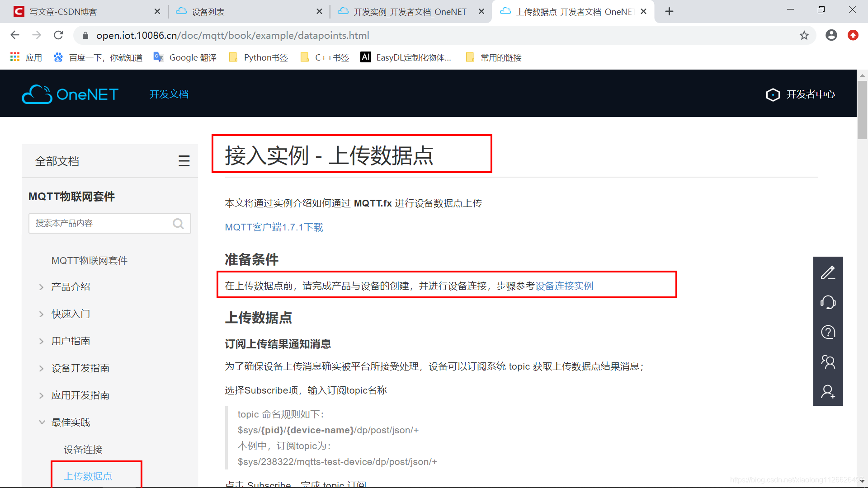Click the question mark help icon

point(830,331)
